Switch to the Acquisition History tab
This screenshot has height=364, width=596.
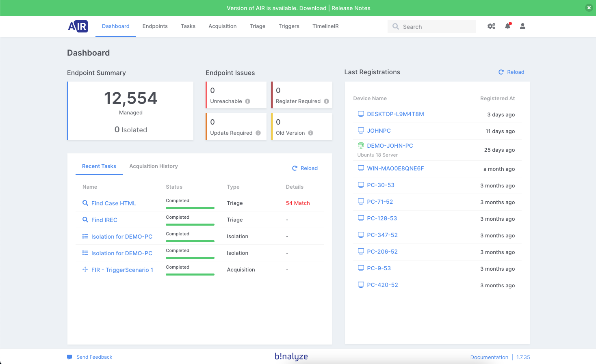(154, 166)
